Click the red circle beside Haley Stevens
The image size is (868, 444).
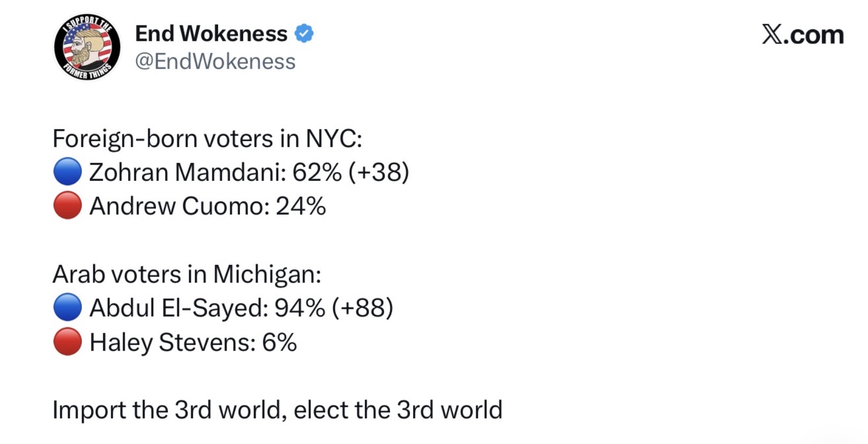point(68,342)
